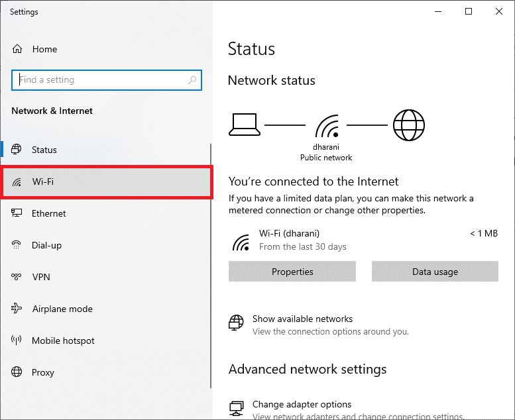
Task: Click the Proxy globe icon
Action: [17, 372]
